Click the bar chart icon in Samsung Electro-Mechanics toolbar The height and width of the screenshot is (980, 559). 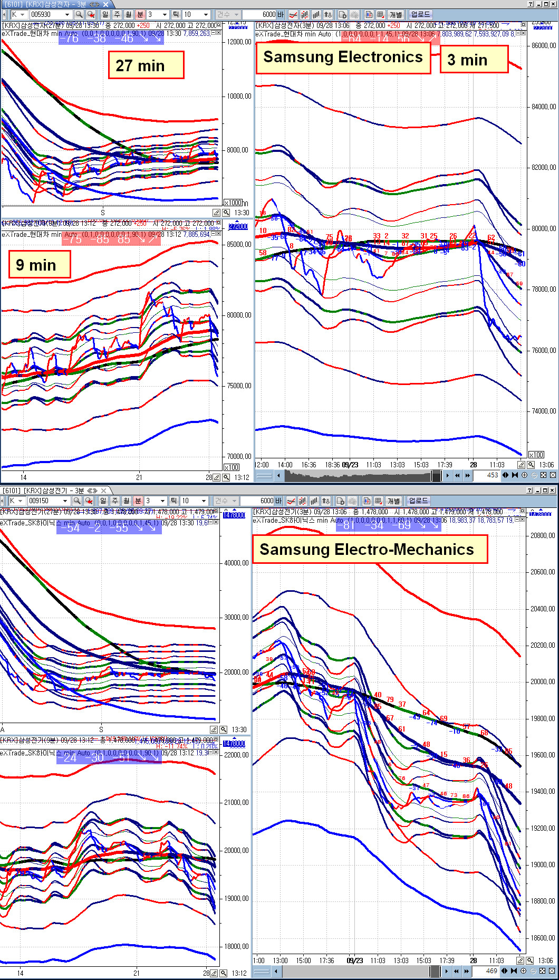(x=314, y=501)
